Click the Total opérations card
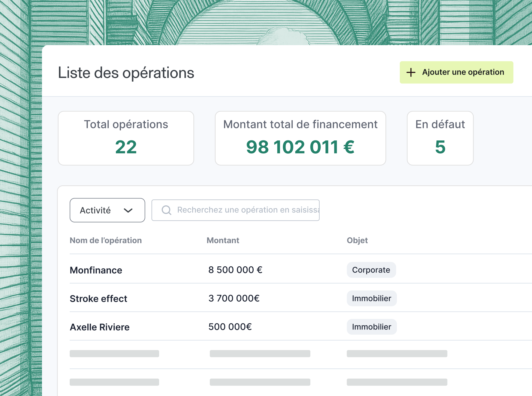 (x=126, y=138)
